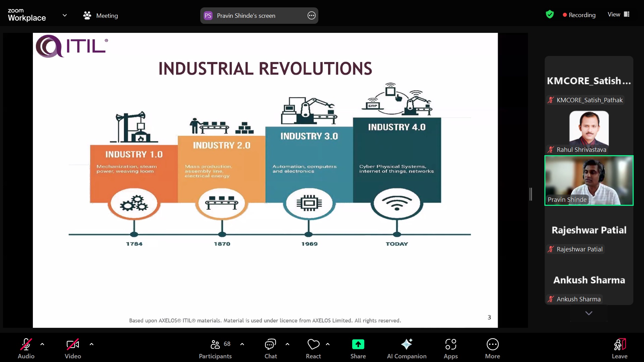Click the green Share screen icon

coord(358,345)
